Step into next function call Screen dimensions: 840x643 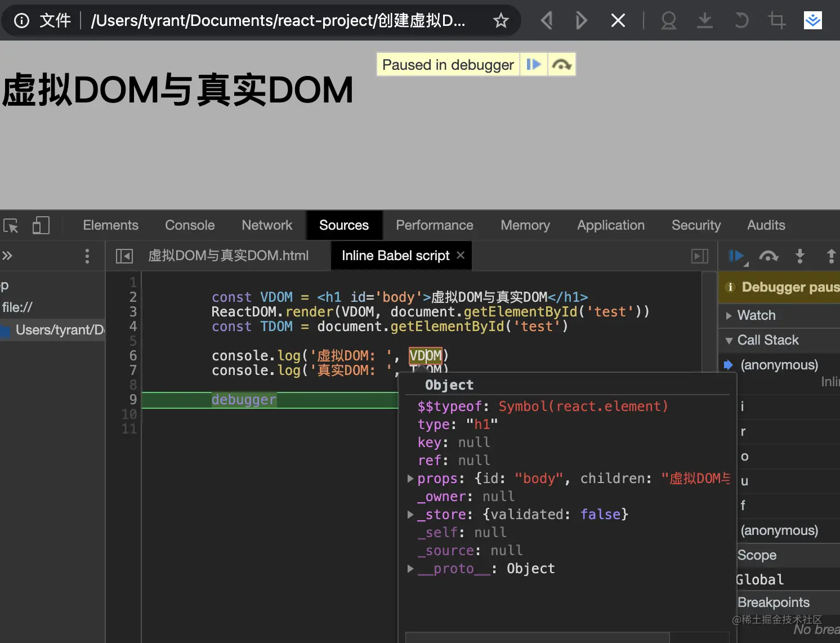(799, 256)
